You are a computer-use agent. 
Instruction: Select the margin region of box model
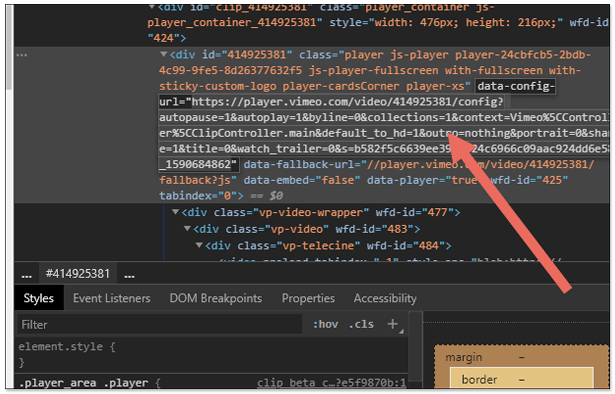[x=464, y=357]
